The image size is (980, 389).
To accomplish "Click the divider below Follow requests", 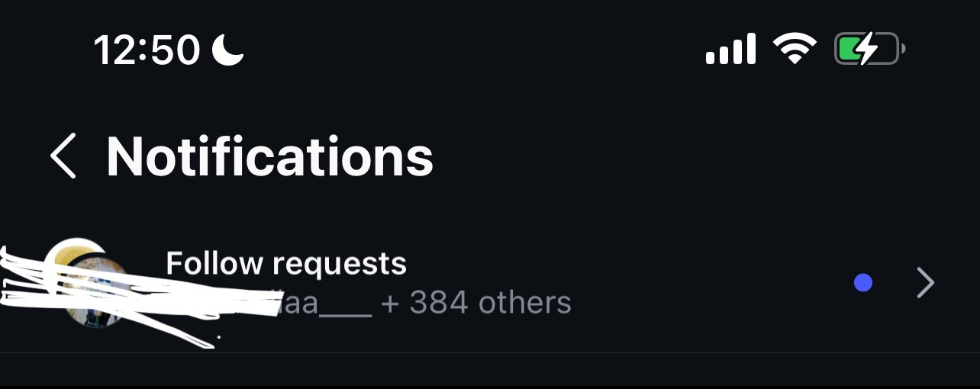I will click(490, 352).
